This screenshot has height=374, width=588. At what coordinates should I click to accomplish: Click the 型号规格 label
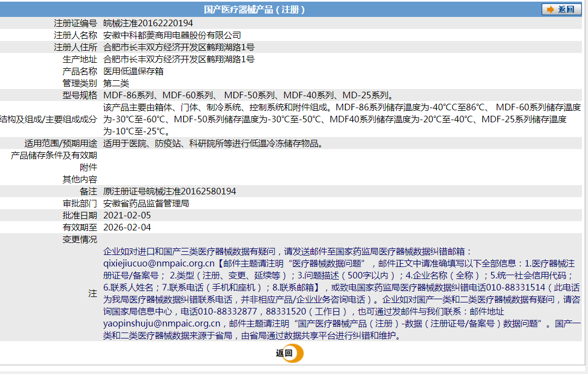[x=80, y=95]
